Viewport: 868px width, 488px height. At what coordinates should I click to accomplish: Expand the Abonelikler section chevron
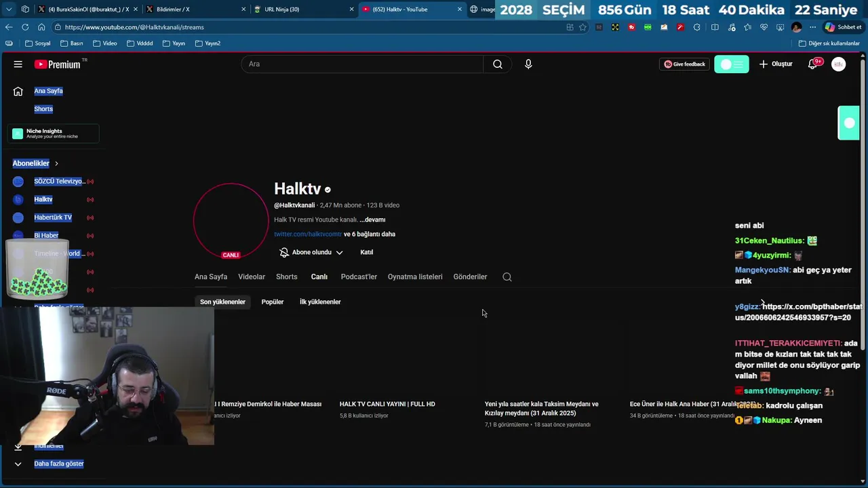coord(56,163)
